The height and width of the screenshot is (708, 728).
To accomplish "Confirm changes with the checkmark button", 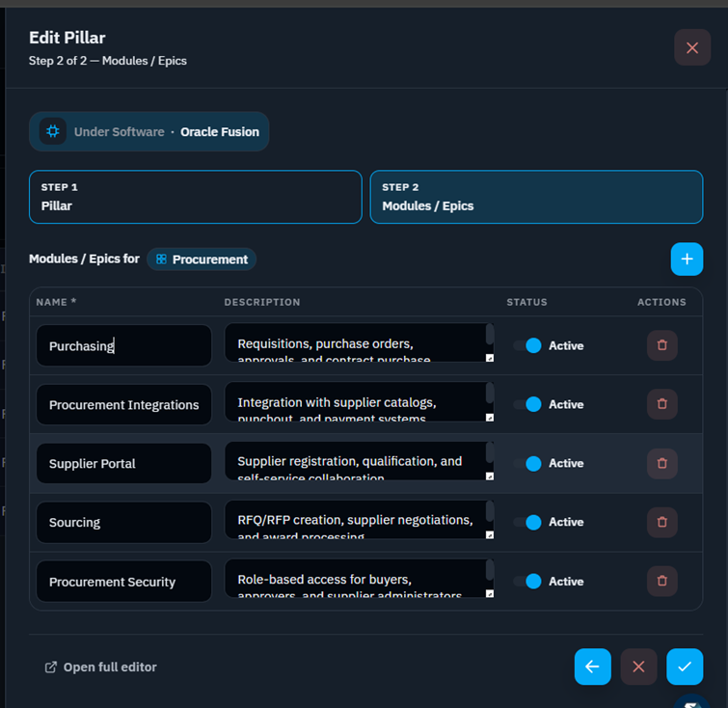I will click(x=685, y=667).
